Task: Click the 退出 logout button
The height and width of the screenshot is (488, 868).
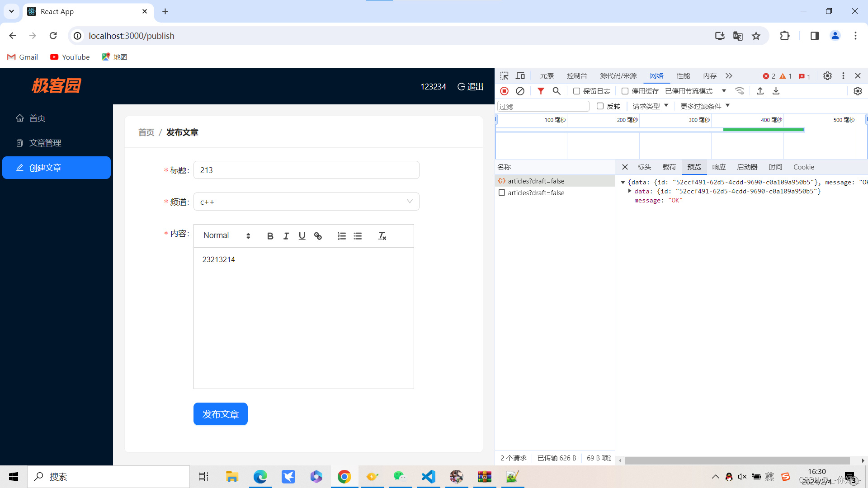Action: click(x=472, y=86)
